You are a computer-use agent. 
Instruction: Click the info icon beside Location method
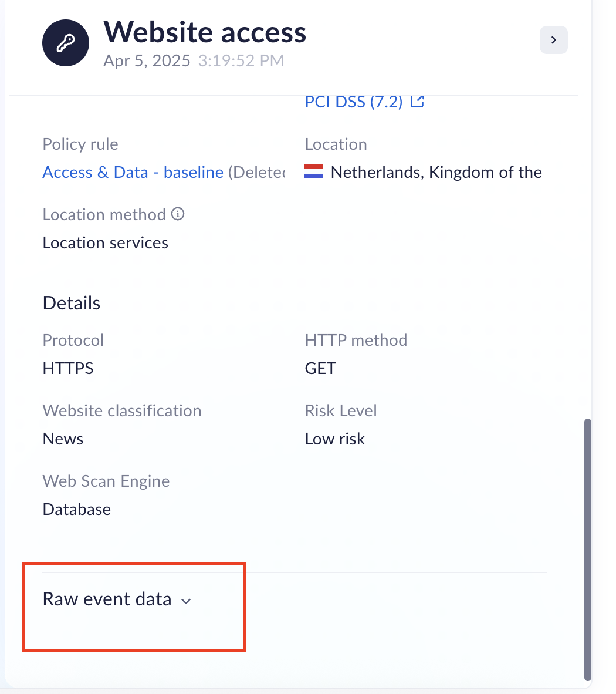[x=178, y=214]
